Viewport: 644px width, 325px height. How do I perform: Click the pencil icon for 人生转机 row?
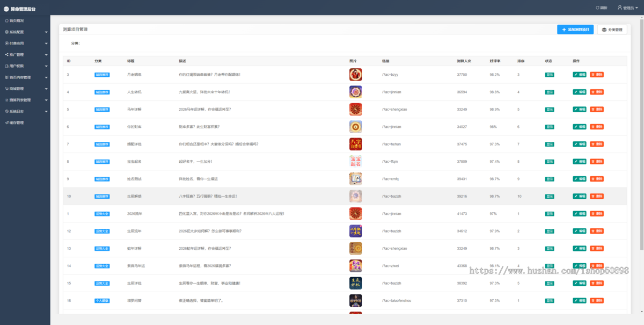tap(576, 92)
